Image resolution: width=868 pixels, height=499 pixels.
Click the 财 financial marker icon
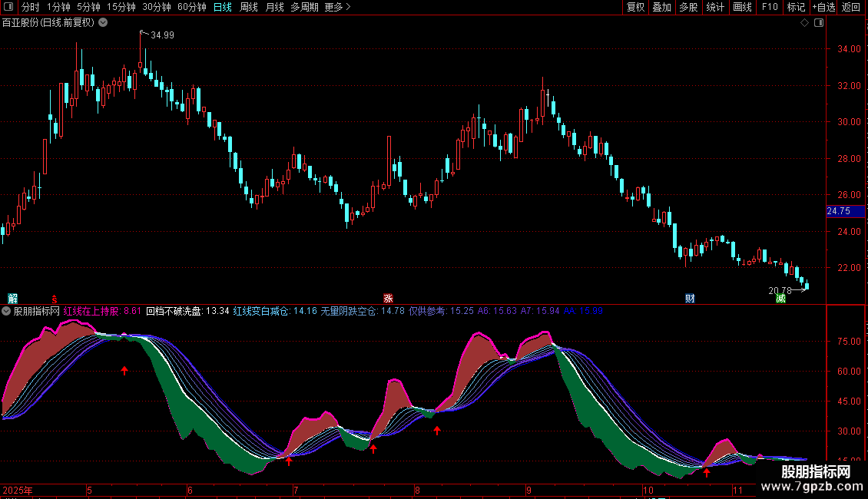[x=690, y=298]
